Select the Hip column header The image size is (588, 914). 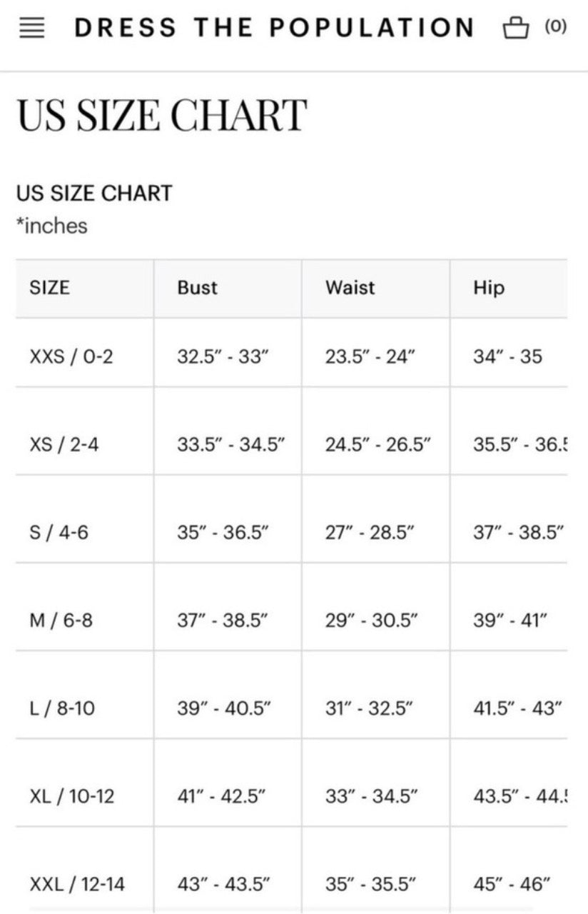coord(489,288)
